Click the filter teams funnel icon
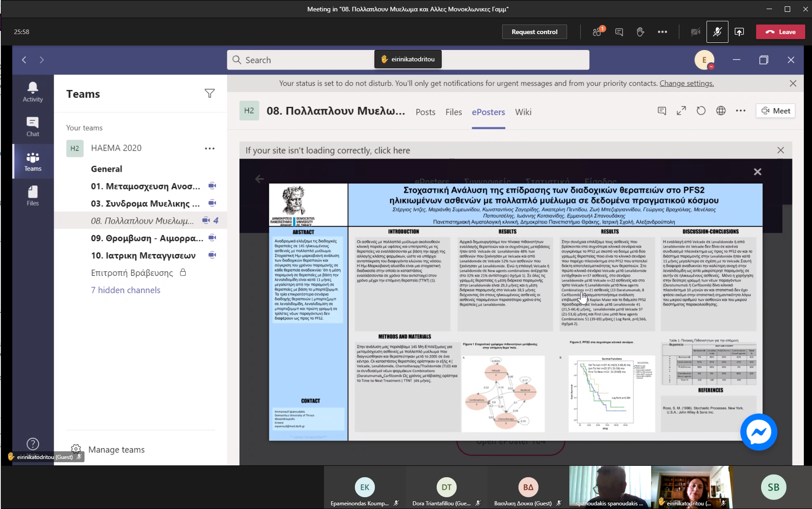 pyautogui.click(x=209, y=94)
